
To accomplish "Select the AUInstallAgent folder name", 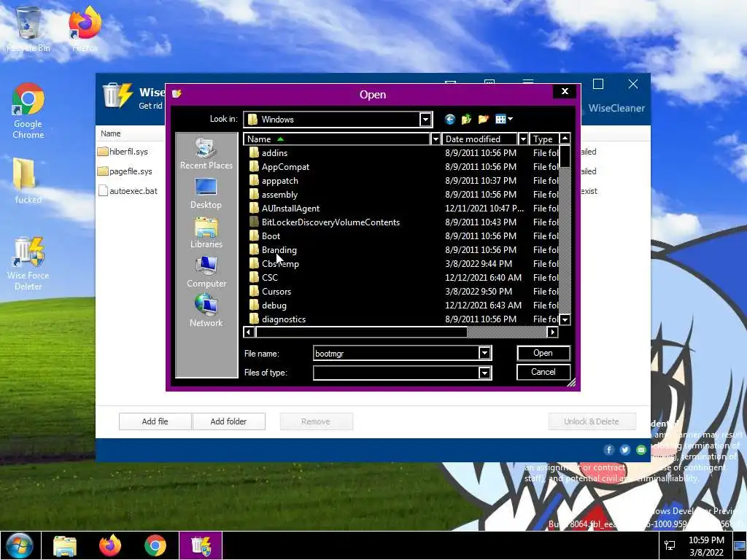I will pyautogui.click(x=290, y=209).
